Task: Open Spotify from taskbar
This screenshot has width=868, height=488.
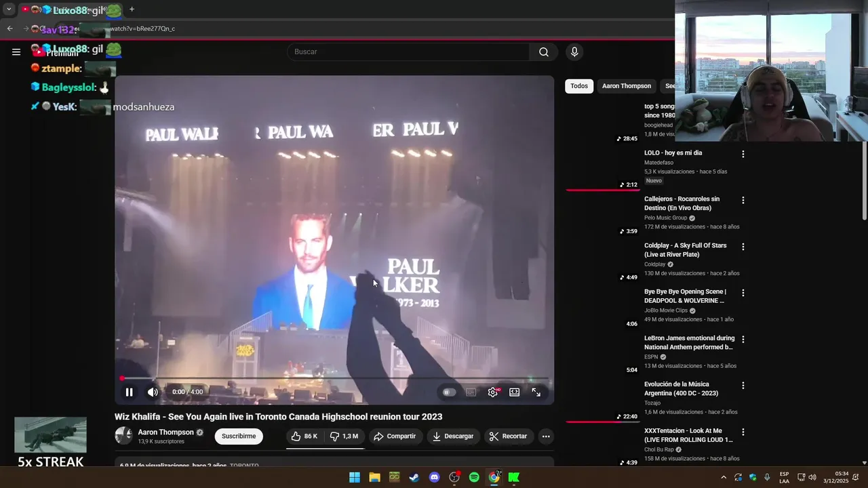Action: coord(474,477)
